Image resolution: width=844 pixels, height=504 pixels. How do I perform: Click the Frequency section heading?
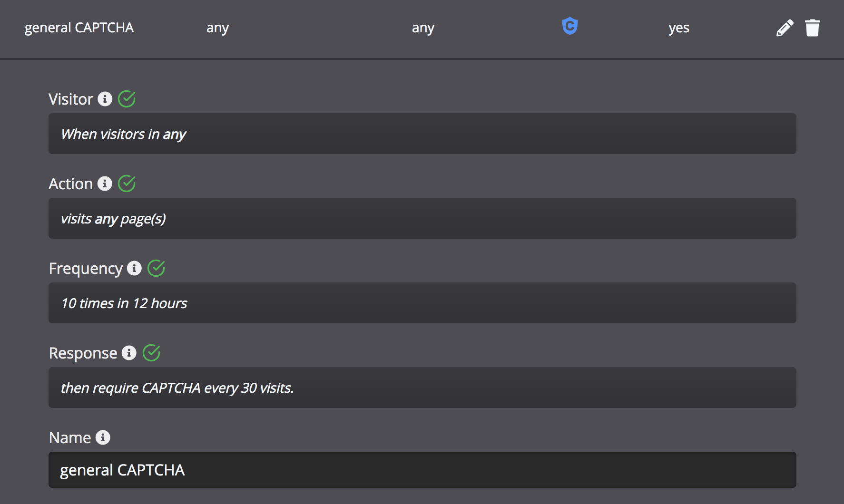coord(86,269)
